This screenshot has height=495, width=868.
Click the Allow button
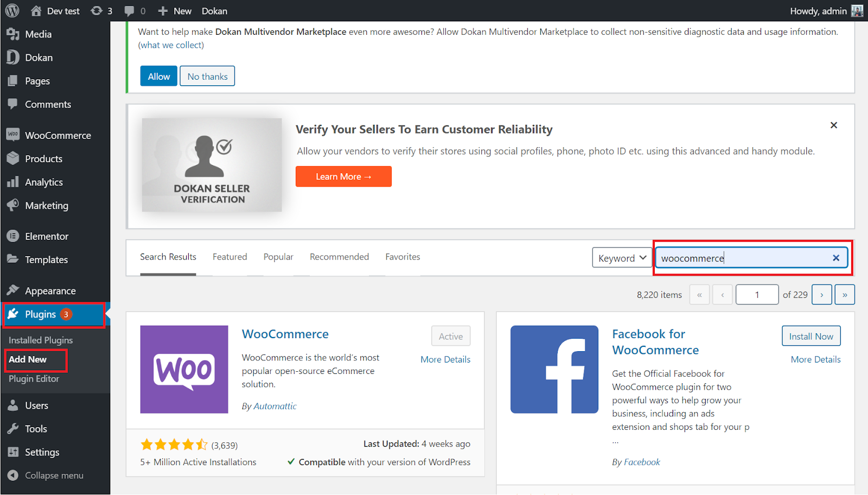click(159, 76)
